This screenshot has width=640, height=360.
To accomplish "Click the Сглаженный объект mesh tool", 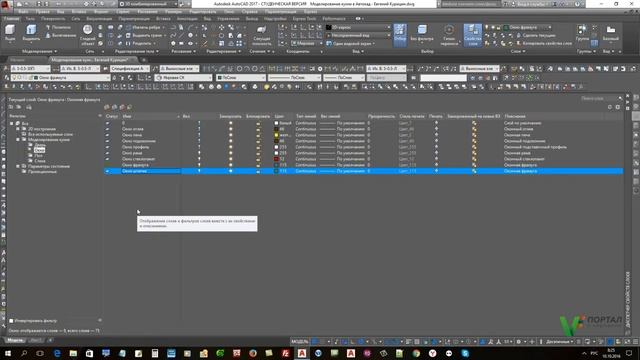I will coord(87,35).
